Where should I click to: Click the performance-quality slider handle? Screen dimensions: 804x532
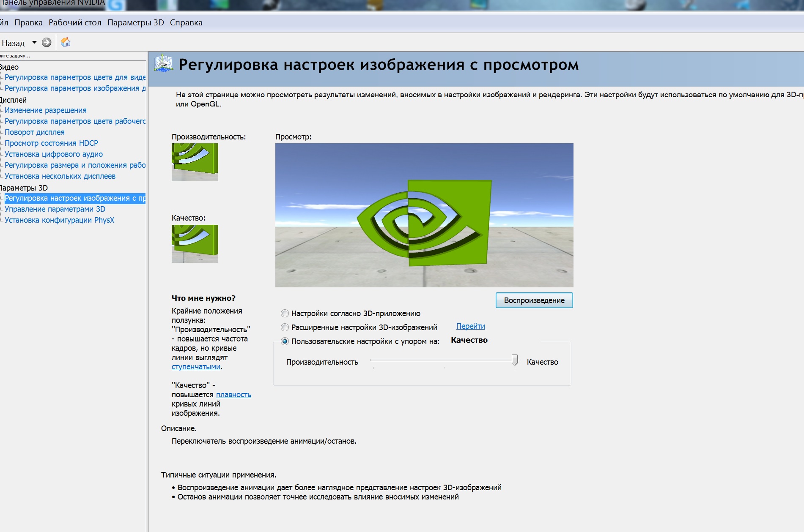coord(515,360)
